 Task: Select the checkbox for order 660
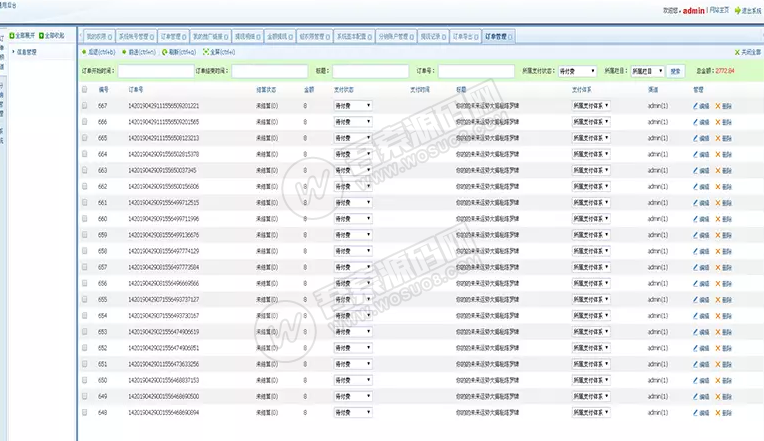[x=84, y=218]
